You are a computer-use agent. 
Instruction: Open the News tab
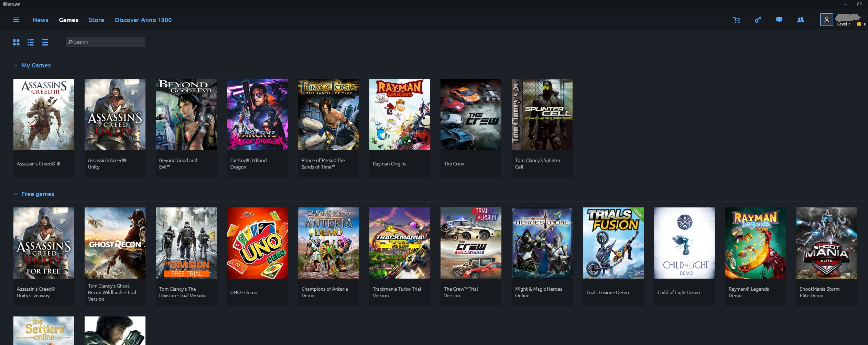41,20
